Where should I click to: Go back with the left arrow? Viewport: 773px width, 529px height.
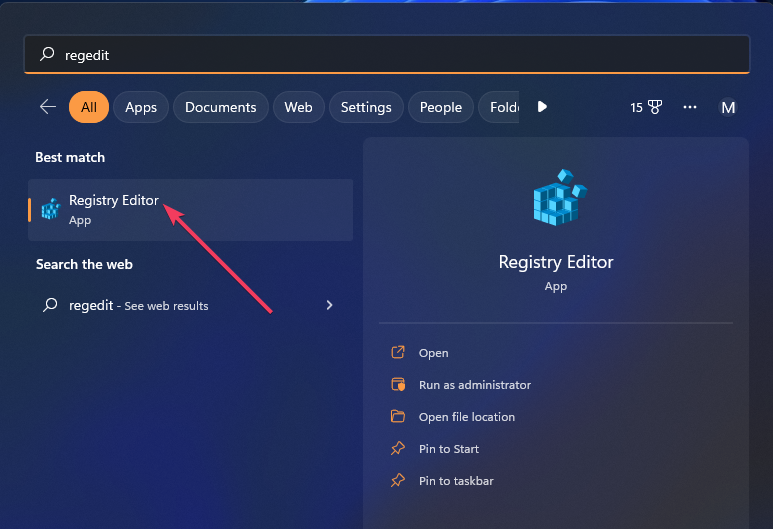tap(48, 106)
